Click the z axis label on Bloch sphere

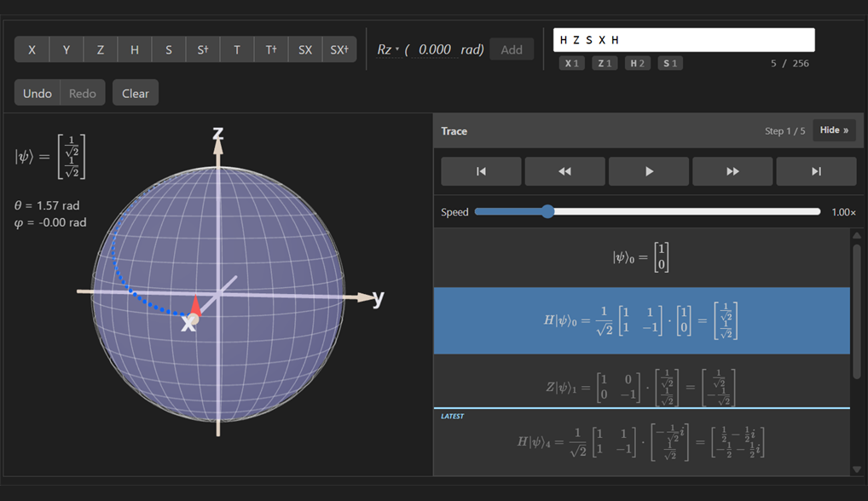[218, 133]
